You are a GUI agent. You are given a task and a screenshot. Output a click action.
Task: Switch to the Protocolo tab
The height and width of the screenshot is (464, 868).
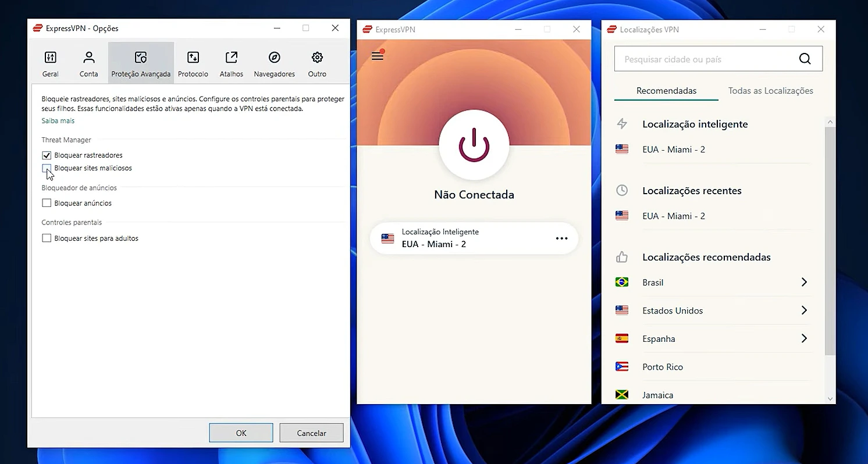pyautogui.click(x=193, y=63)
